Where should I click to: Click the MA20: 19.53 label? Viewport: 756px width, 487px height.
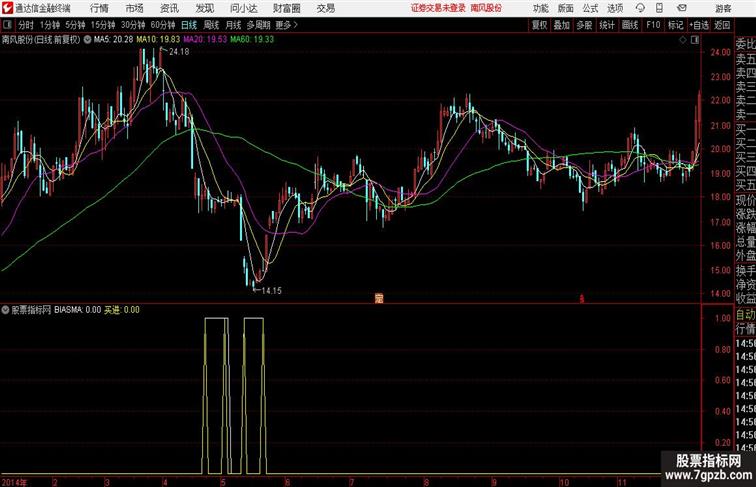[205, 40]
